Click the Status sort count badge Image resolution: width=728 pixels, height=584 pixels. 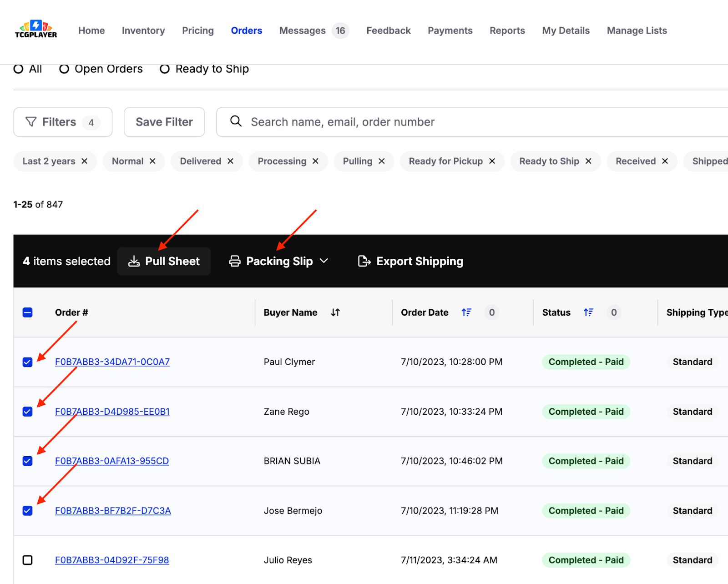click(x=614, y=312)
